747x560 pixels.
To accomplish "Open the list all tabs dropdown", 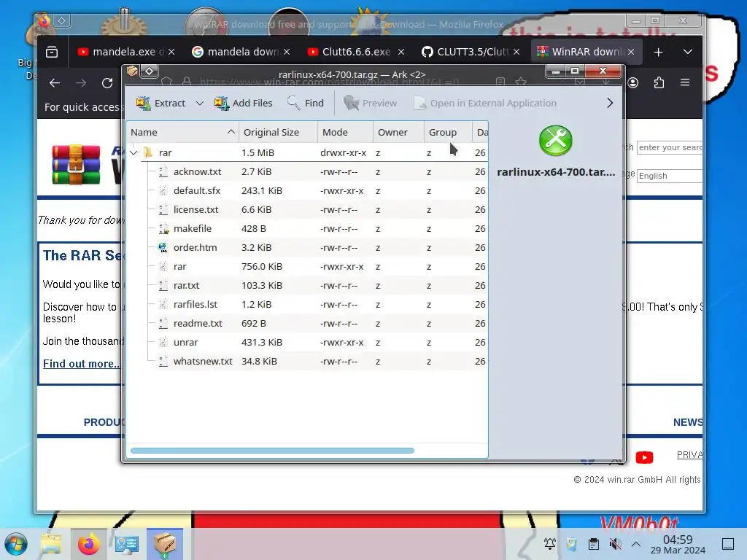I will click(x=687, y=52).
